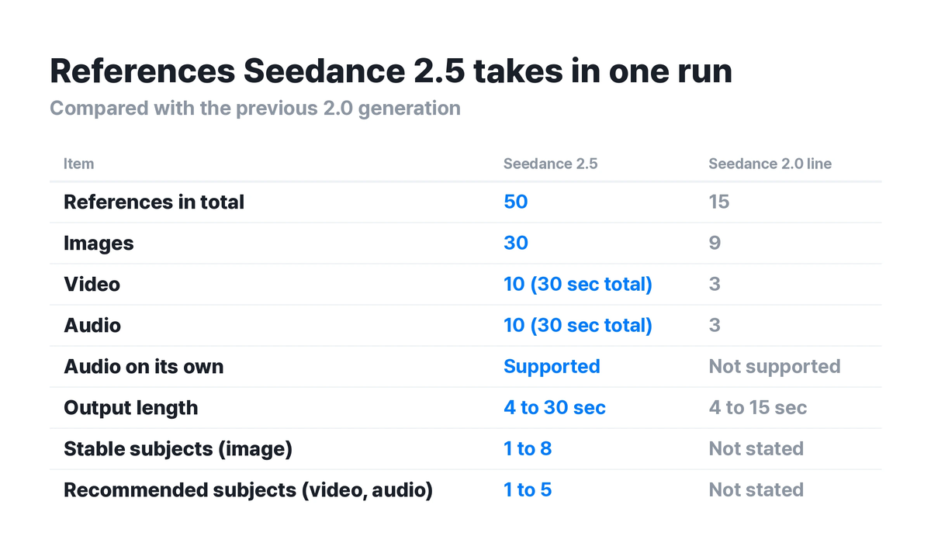Image resolution: width=931 pixels, height=560 pixels.
Task: Click 'Recommended subjects (video, audio)' row label
Action: [x=247, y=490]
